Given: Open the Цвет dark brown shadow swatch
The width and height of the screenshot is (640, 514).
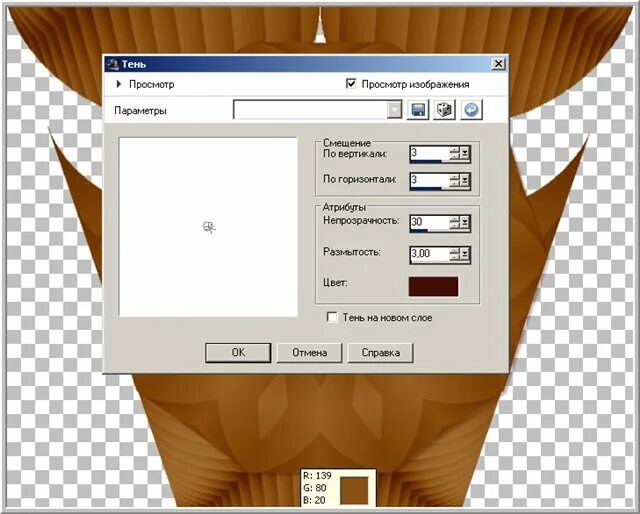Looking at the screenshot, I should [433, 286].
